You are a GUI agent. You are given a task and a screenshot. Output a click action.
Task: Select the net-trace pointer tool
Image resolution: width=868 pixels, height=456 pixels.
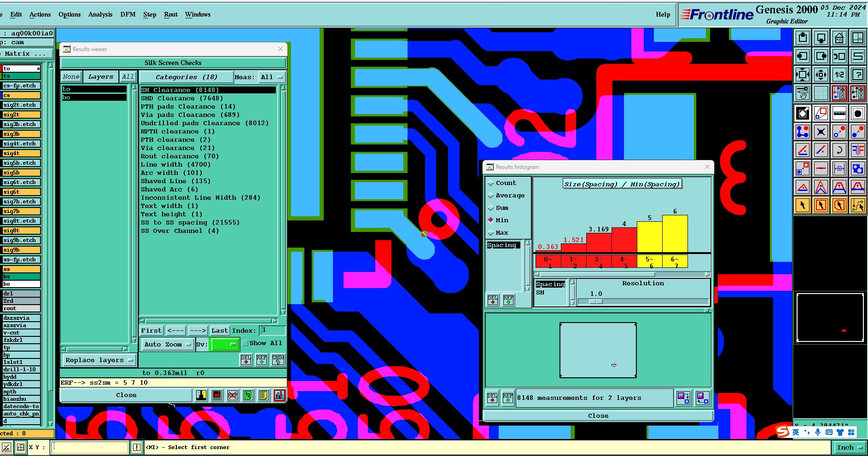pos(858,205)
